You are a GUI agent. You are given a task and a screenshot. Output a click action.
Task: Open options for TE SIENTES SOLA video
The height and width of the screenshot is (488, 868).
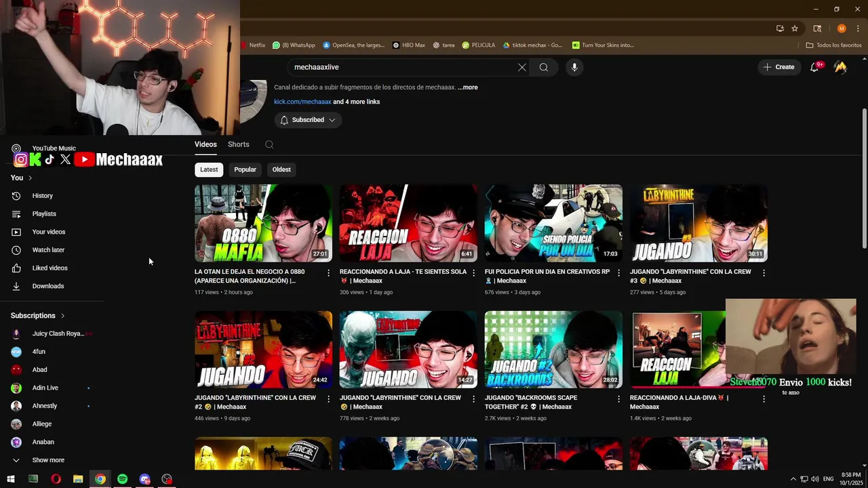pos(473,272)
